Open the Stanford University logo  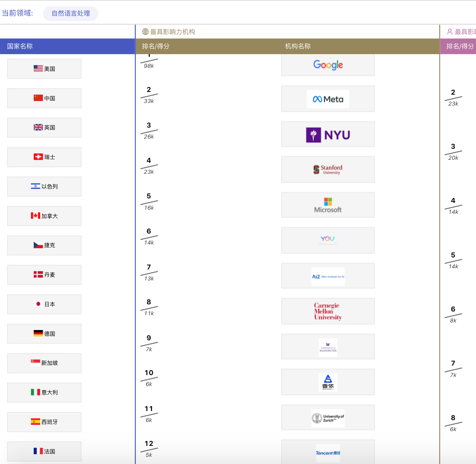(x=328, y=170)
